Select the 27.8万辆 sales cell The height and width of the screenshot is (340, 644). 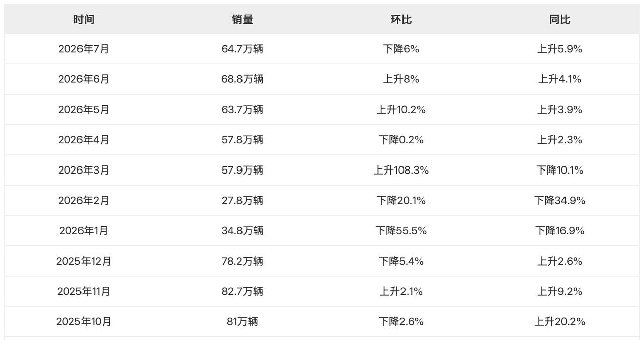[243, 200]
